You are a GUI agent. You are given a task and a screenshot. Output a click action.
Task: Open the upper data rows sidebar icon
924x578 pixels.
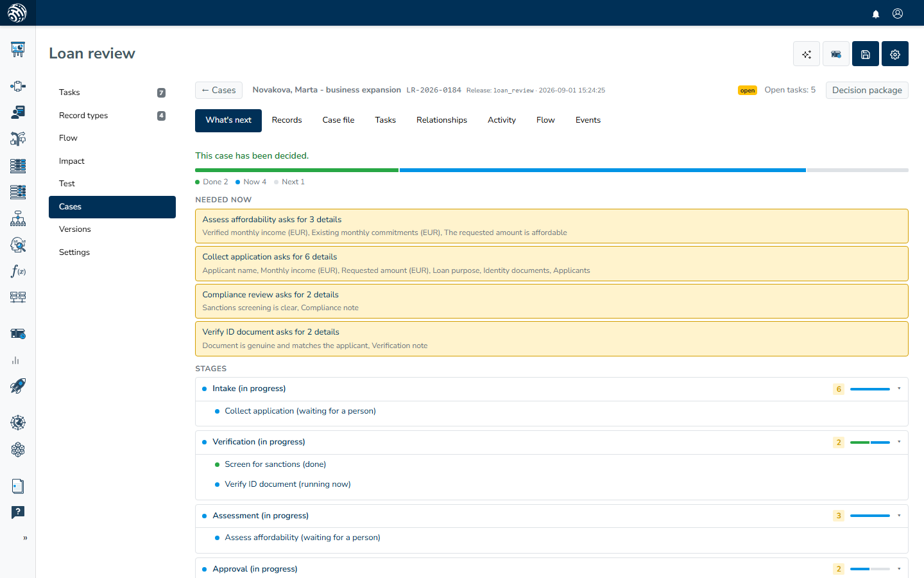coord(18,166)
